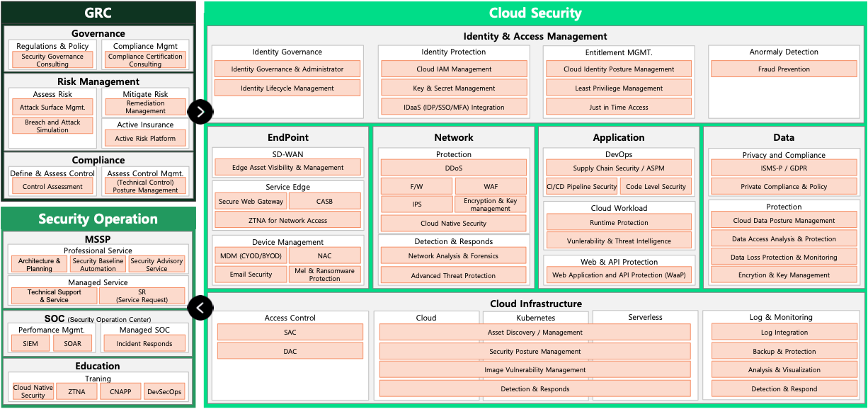868x409 pixels.
Task: Click the SIEM box under SOC
Action: click(30, 344)
